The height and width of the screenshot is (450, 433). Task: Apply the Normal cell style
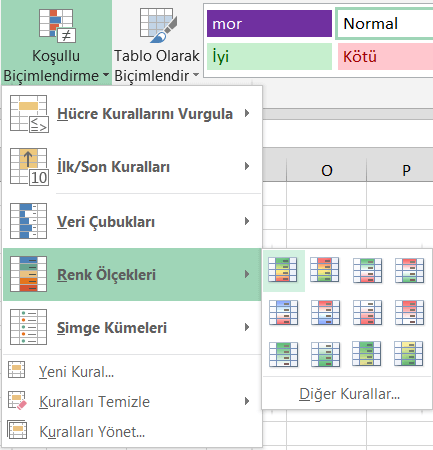tap(385, 24)
